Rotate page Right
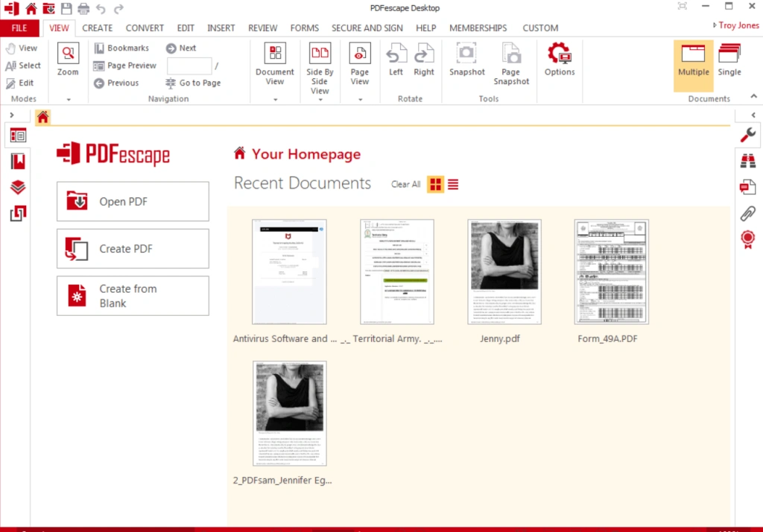763x532 pixels. pyautogui.click(x=424, y=60)
